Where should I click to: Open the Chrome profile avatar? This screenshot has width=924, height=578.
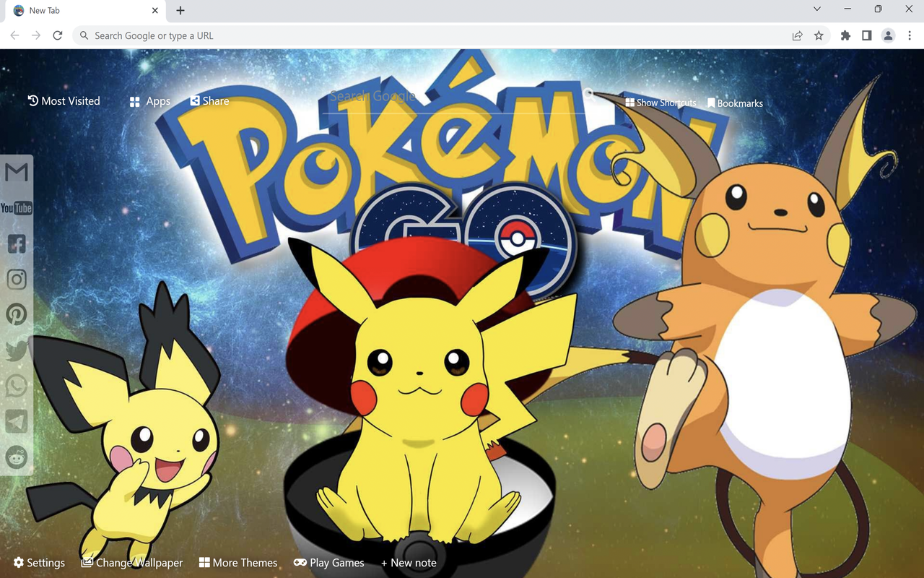pyautogui.click(x=889, y=35)
